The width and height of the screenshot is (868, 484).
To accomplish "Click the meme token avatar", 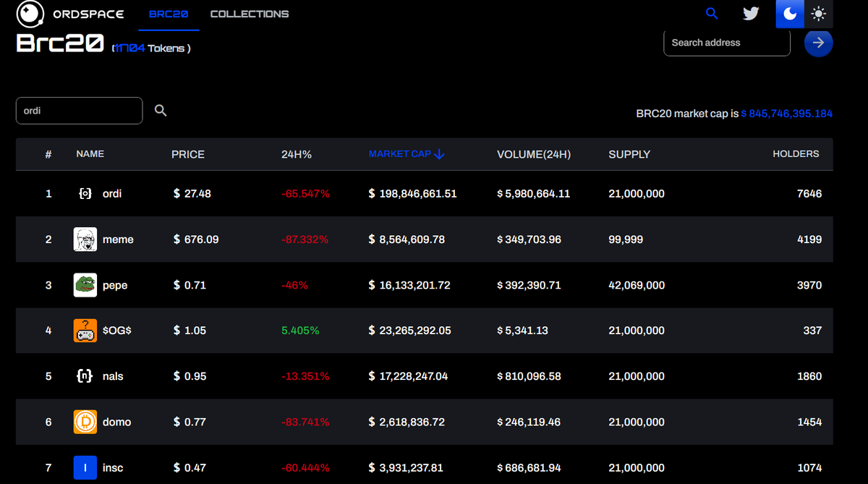I will (85, 239).
